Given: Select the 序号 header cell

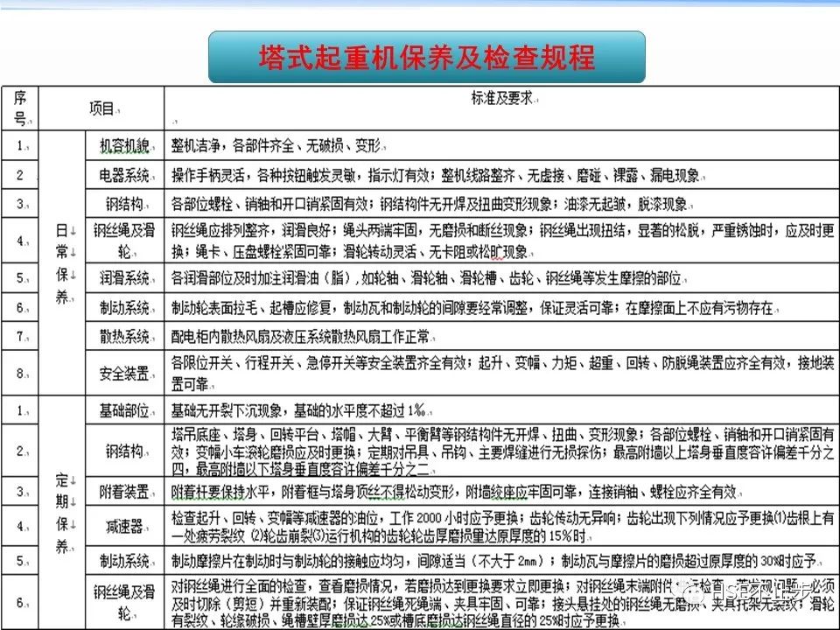Looking at the screenshot, I should 20,108.
